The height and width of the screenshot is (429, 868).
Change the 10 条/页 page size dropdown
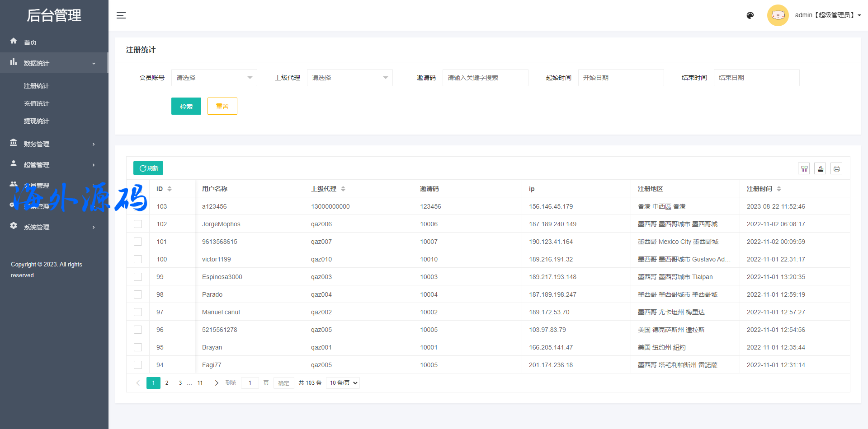(343, 383)
